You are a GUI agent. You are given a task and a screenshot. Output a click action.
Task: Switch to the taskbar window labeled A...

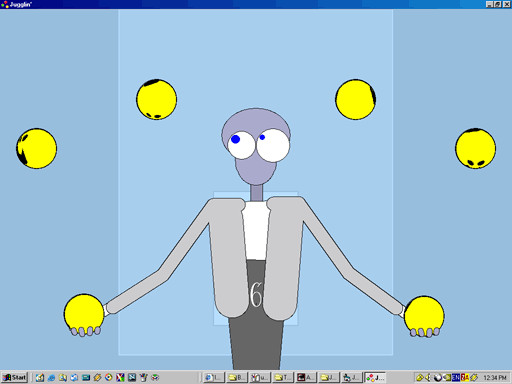click(305, 377)
